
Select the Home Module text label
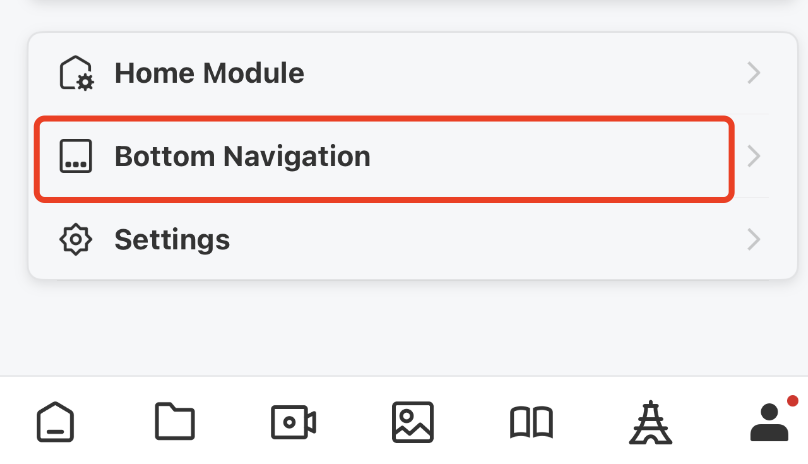[209, 73]
